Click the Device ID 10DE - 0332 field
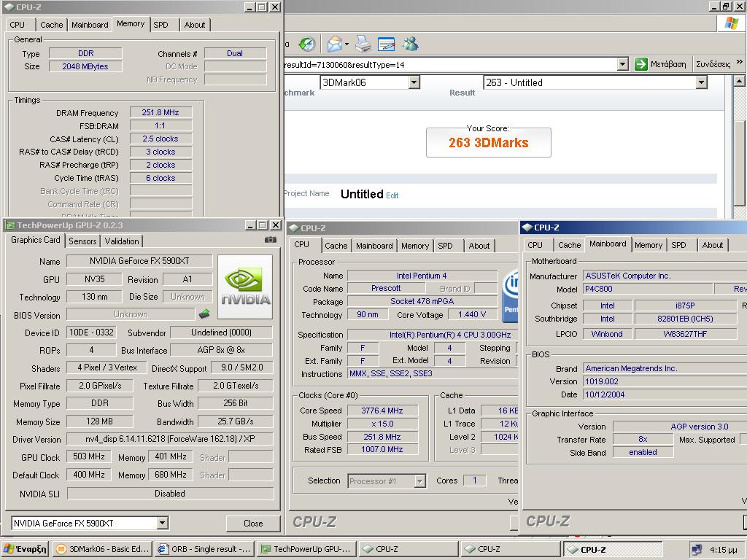Screen dimensions: 747x560 click(91, 332)
